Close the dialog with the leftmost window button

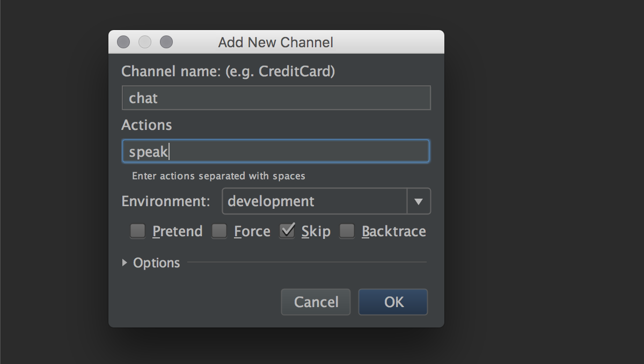click(123, 42)
